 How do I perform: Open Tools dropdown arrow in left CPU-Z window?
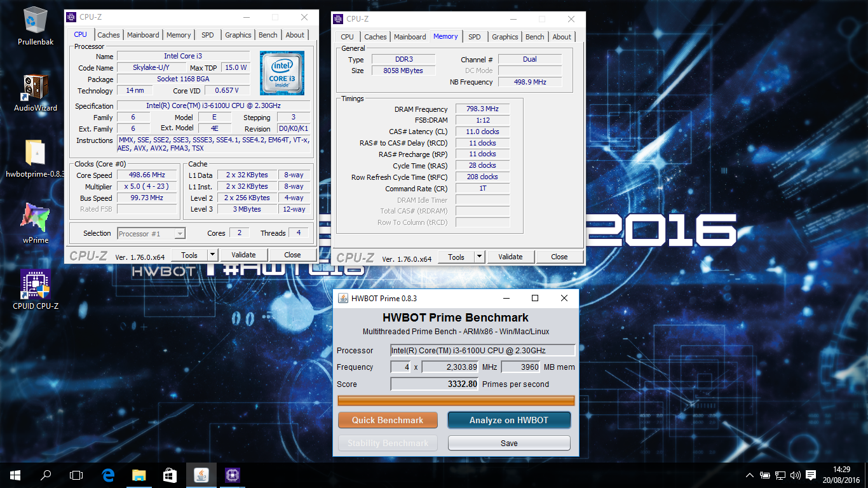213,255
